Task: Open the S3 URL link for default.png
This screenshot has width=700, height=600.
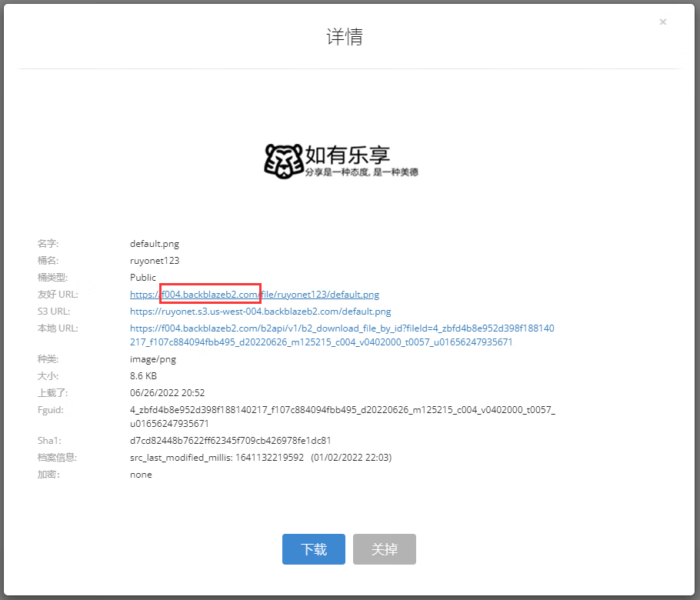Action: (x=260, y=312)
